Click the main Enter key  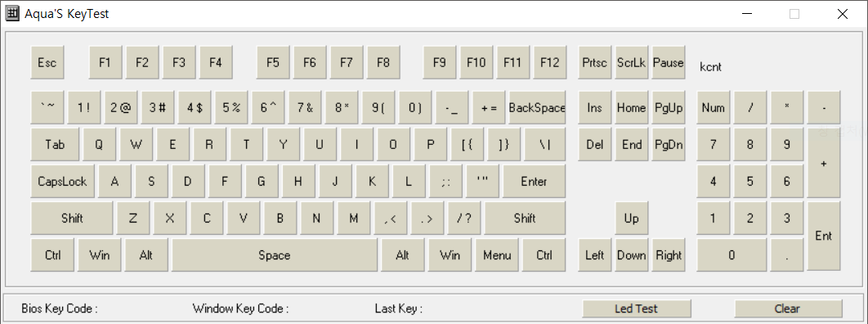point(535,181)
